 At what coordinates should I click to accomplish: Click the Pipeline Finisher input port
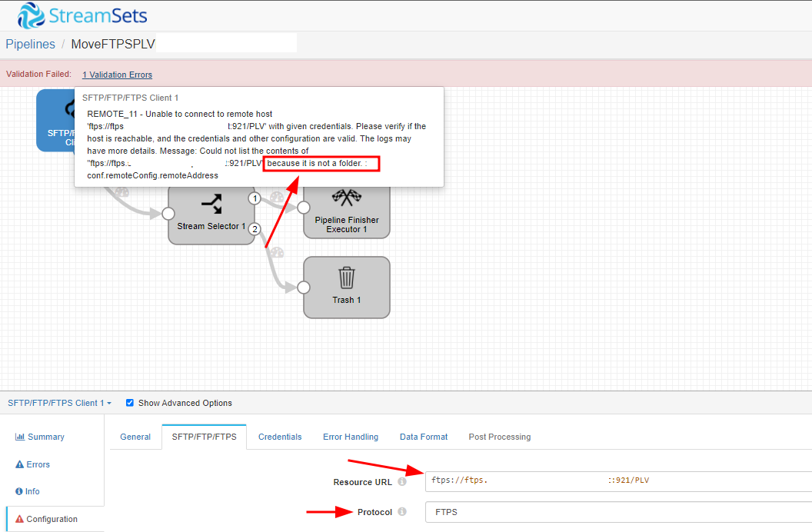(x=304, y=208)
